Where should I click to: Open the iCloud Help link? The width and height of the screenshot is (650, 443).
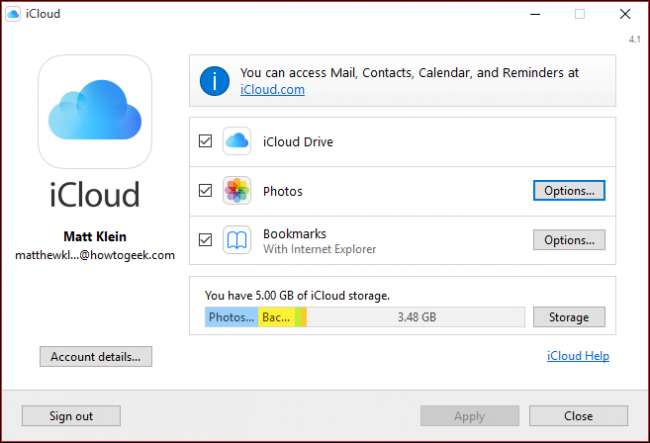578,356
